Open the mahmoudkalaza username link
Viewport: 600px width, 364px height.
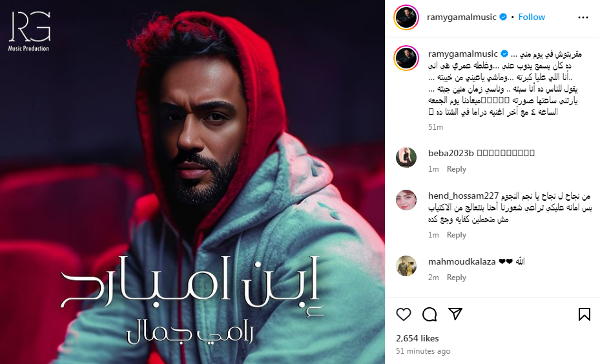pyautogui.click(x=462, y=261)
